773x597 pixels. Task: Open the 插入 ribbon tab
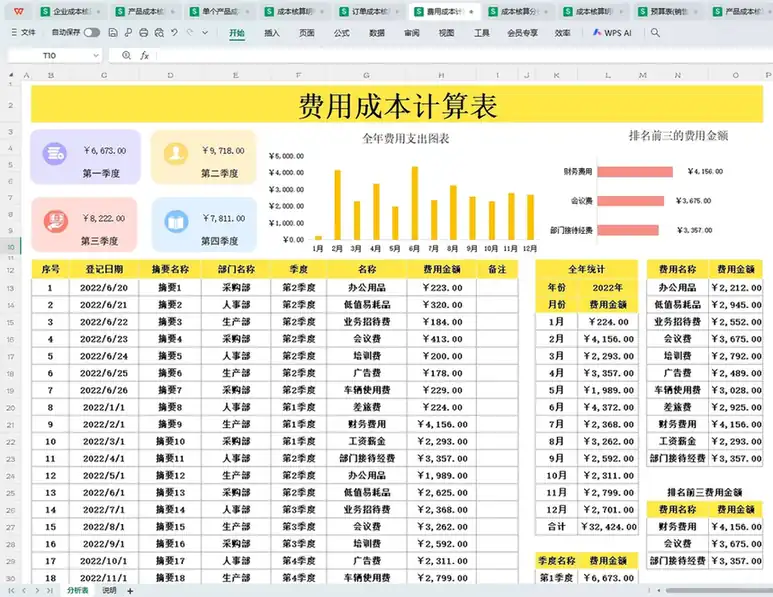coord(272,33)
